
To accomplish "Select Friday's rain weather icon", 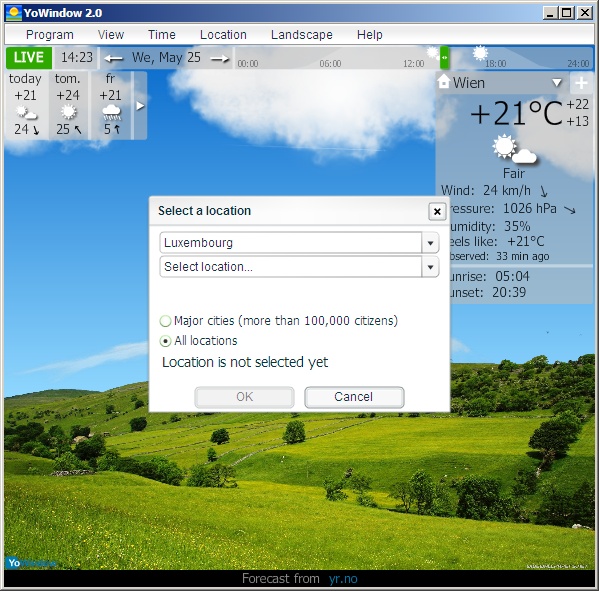I will pyautogui.click(x=112, y=112).
